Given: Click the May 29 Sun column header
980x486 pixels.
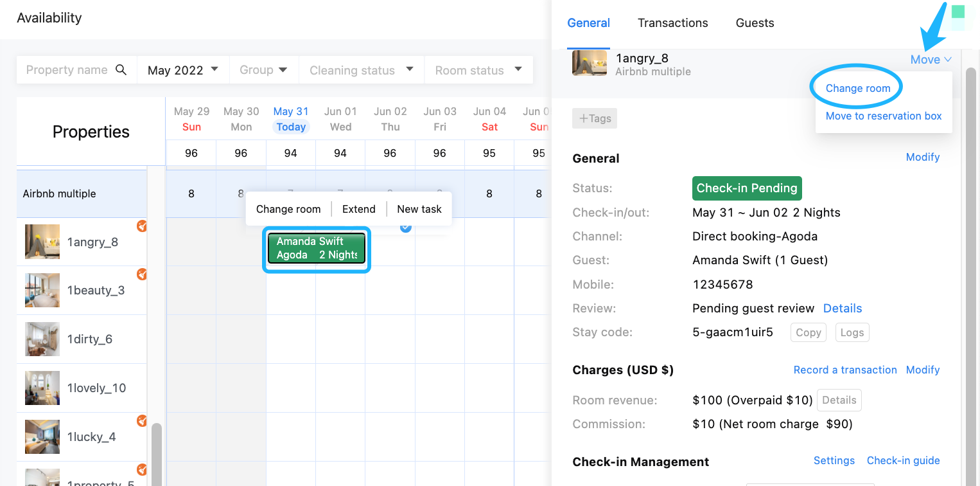Looking at the screenshot, I should [191, 119].
